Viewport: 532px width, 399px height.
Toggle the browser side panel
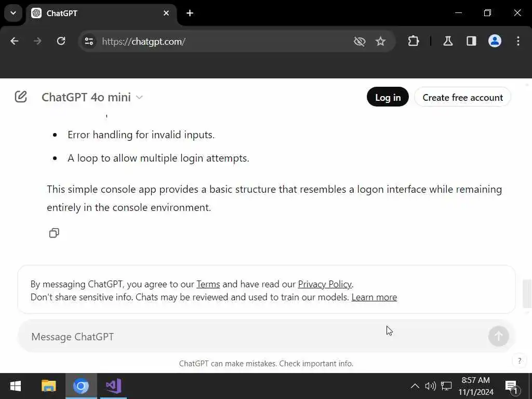point(471,41)
